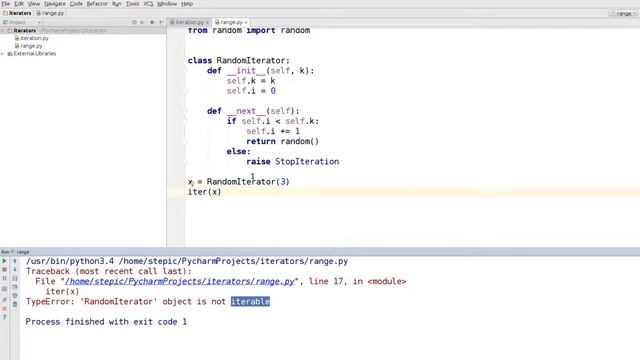Close the Run tab with red X
This screenshot has height=360, width=640.
click(x=4, y=309)
